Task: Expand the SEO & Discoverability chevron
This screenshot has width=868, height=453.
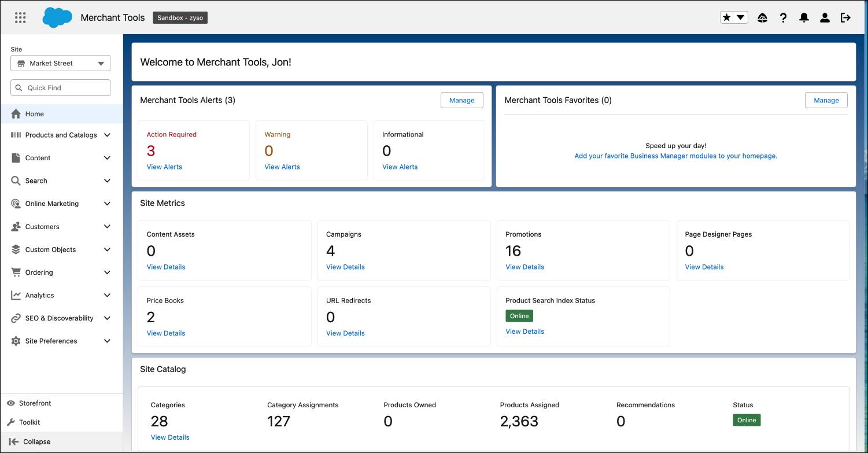Action: coord(107,318)
